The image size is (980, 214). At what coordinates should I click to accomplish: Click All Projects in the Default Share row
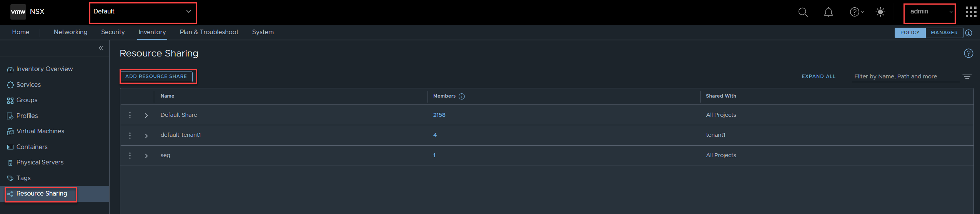click(721, 115)
